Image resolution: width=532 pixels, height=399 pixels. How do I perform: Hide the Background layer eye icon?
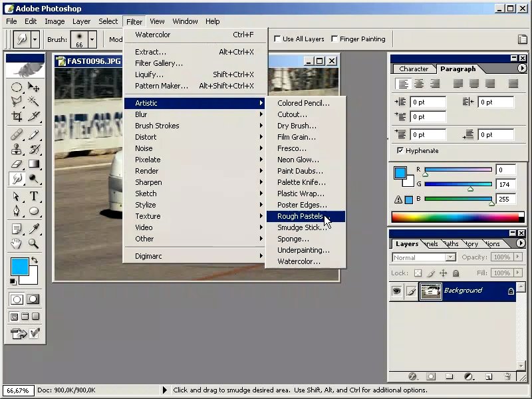pyautogui.click(x=396, y=291)
